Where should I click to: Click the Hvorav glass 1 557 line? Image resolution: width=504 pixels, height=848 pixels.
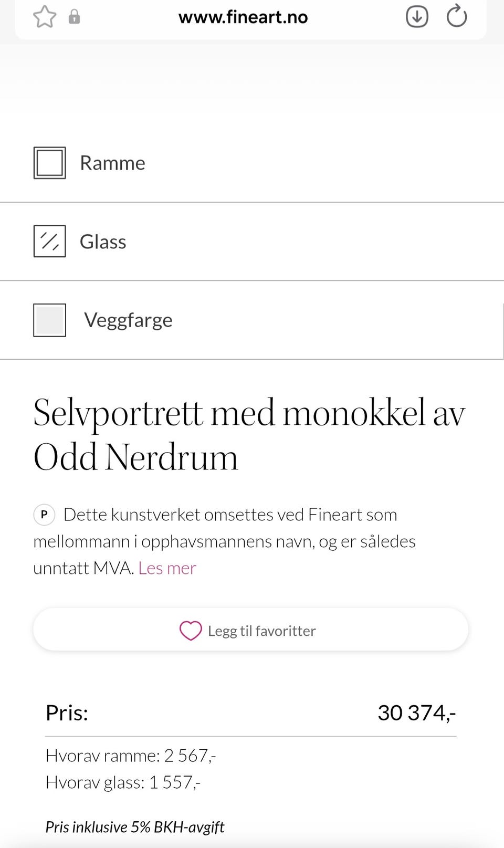pyautogui.click(x=123, y=782)
